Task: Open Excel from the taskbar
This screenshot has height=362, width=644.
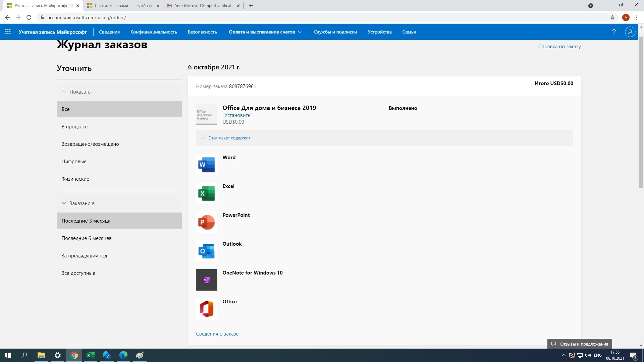Action: (91, 355)
